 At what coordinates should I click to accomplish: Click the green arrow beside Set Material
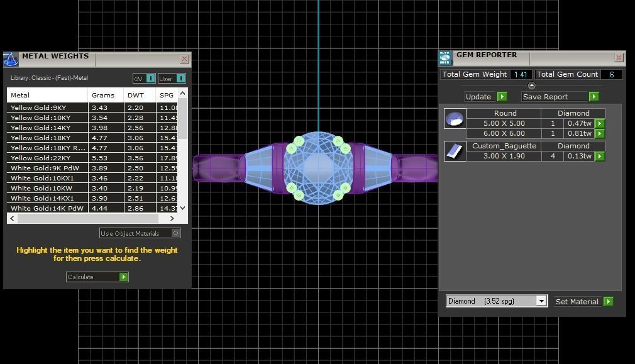[x=608, y=301]
